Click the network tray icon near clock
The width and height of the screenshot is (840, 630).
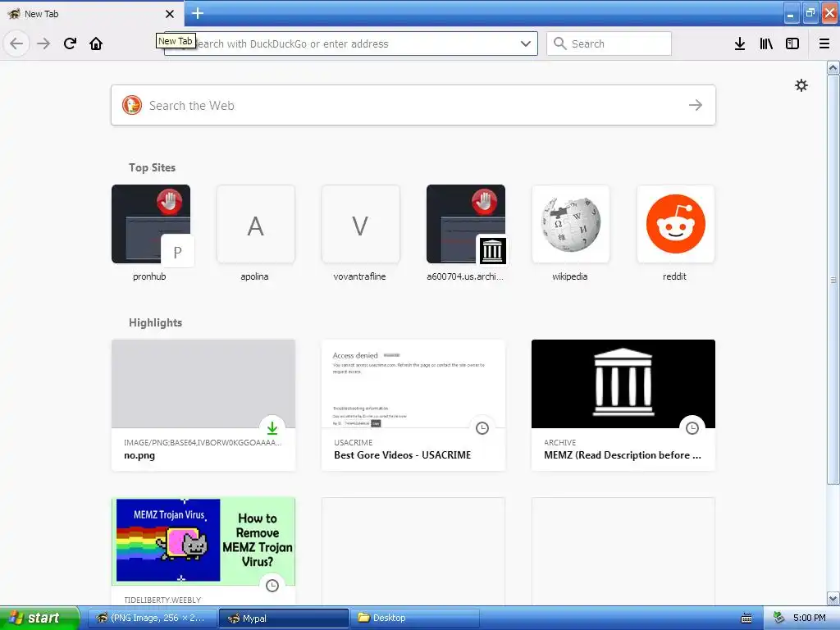pos(778,618)
